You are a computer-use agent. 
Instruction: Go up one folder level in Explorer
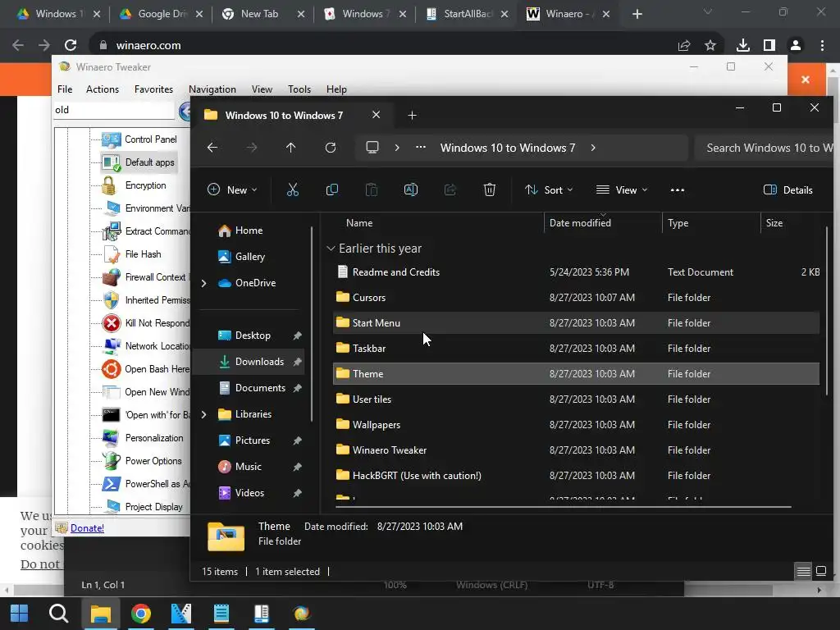(x=291, y=148)
